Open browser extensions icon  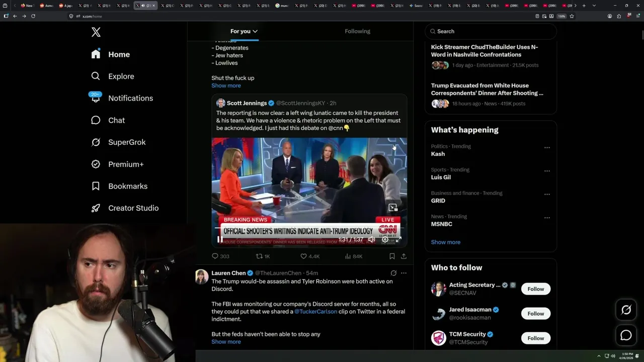[x=618, y=16]
